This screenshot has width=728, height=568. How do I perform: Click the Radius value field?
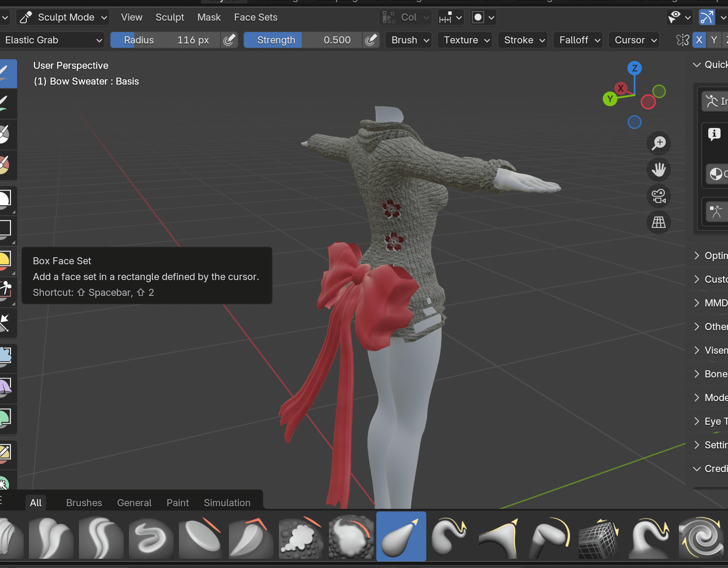tap(165, 40)
